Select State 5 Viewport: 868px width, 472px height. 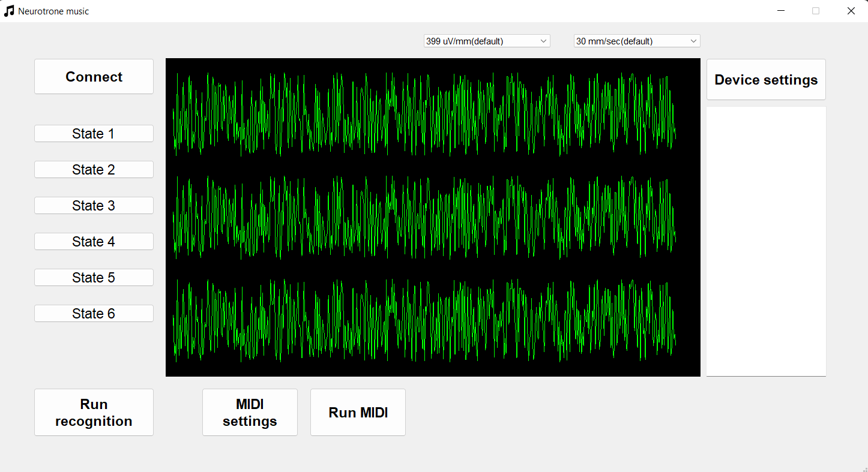94,277
